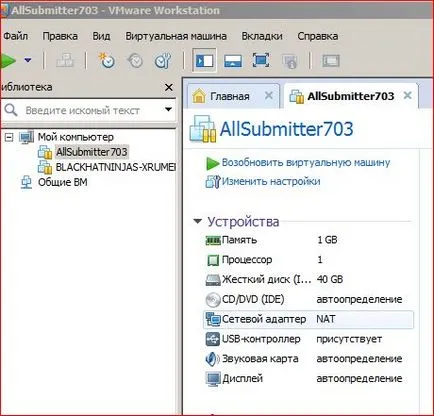This screenshot has width=434, height=416.
Task: Close the library panel
Action: pos(169,87)
